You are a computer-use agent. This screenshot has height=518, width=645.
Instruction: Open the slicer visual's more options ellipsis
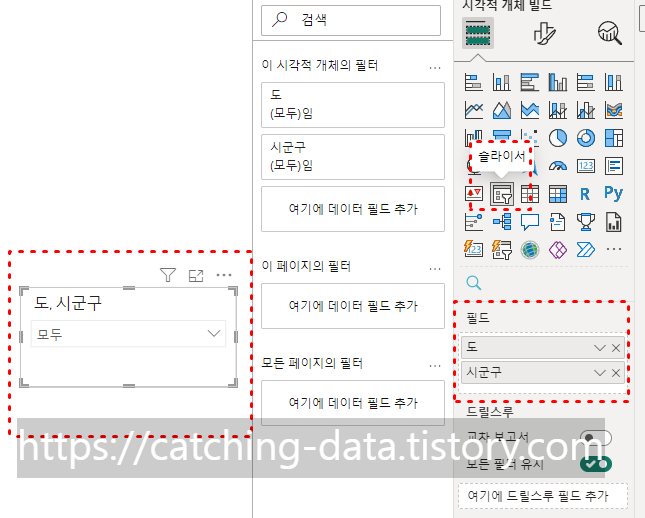224,275
